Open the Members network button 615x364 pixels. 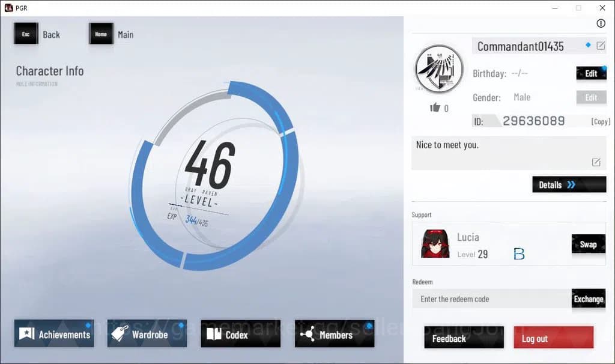(334, 334)
